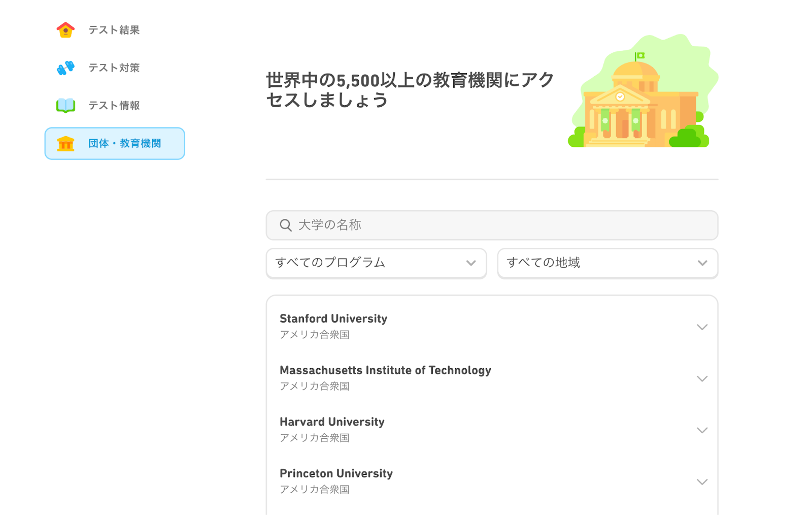Expand the Harvard University row chevron
812x515 pixels.
[702, 430]
